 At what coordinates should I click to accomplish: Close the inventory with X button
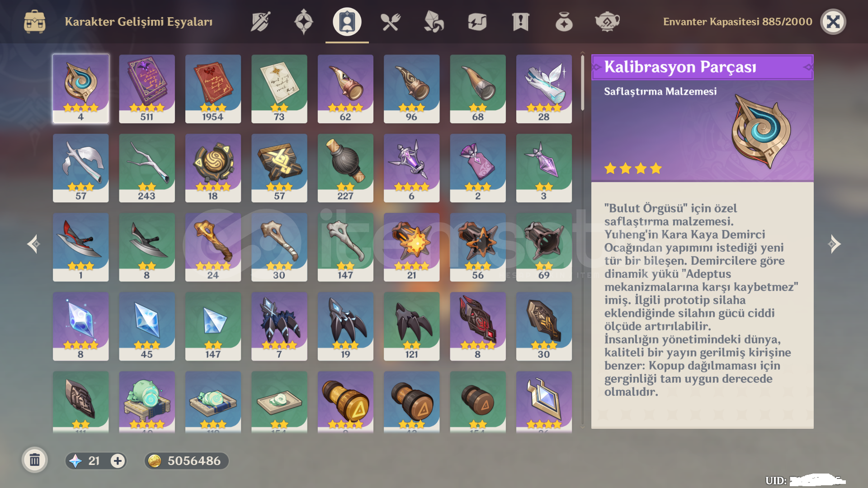click(x=833, y=22)
